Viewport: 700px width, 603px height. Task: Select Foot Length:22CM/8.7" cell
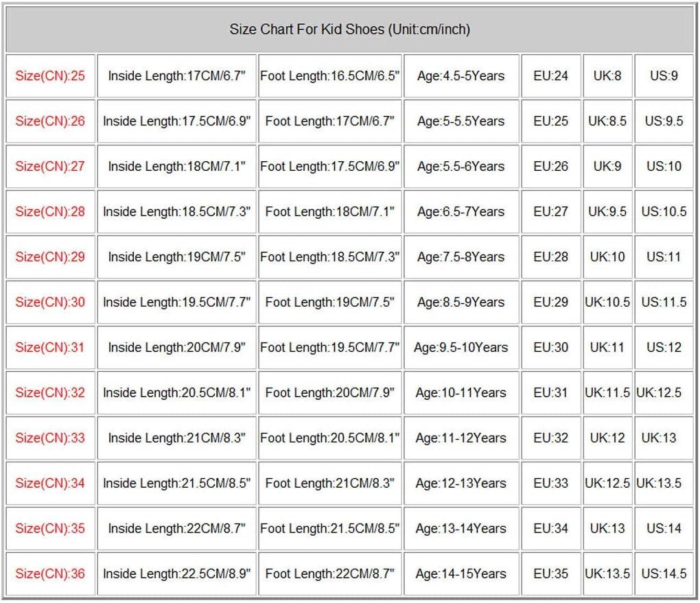click(329, 574)
